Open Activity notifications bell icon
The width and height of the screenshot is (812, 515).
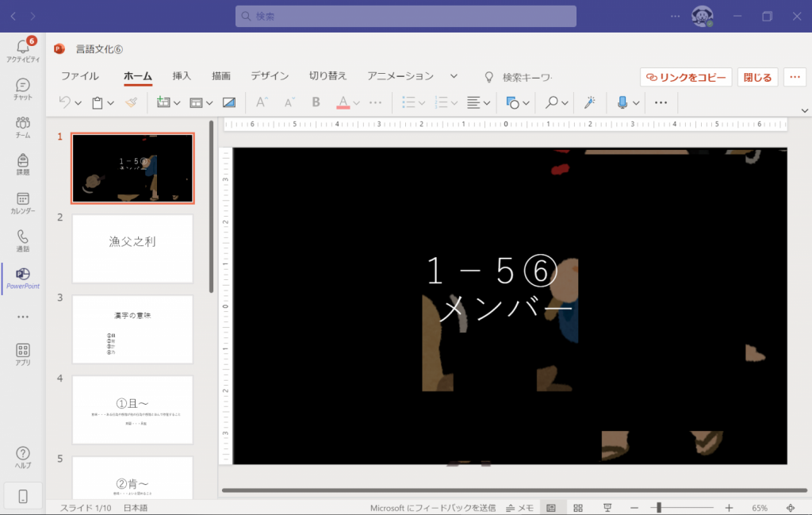pyautogui.click(x=22, y=49)
